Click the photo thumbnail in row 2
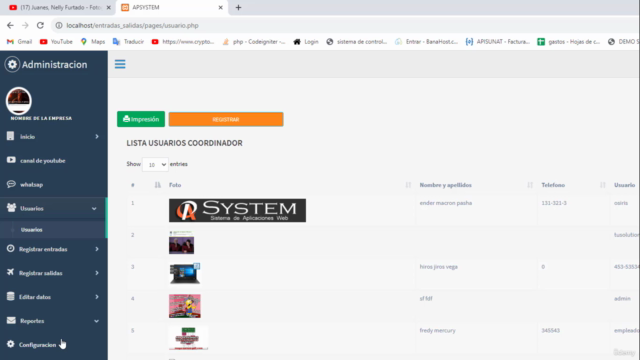The width and height of the screenshot is (640, 360). (181, 242)
